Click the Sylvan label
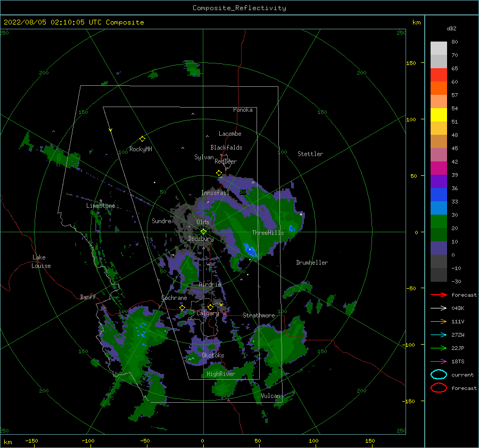 point(204,157)
